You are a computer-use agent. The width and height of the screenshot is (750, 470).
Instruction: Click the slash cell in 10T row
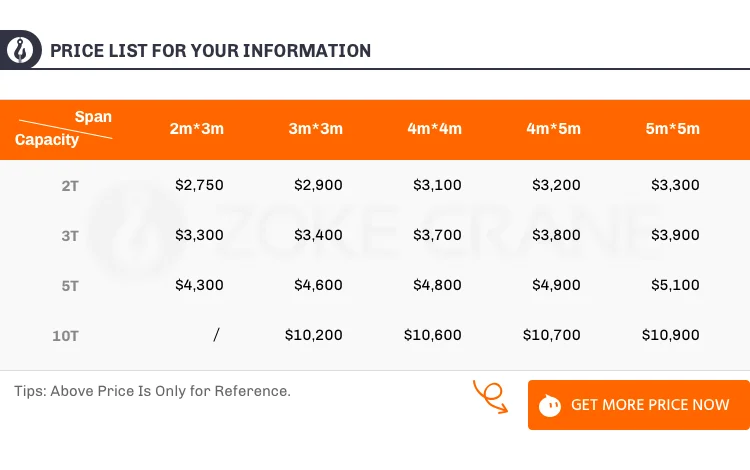pos(216,335)
